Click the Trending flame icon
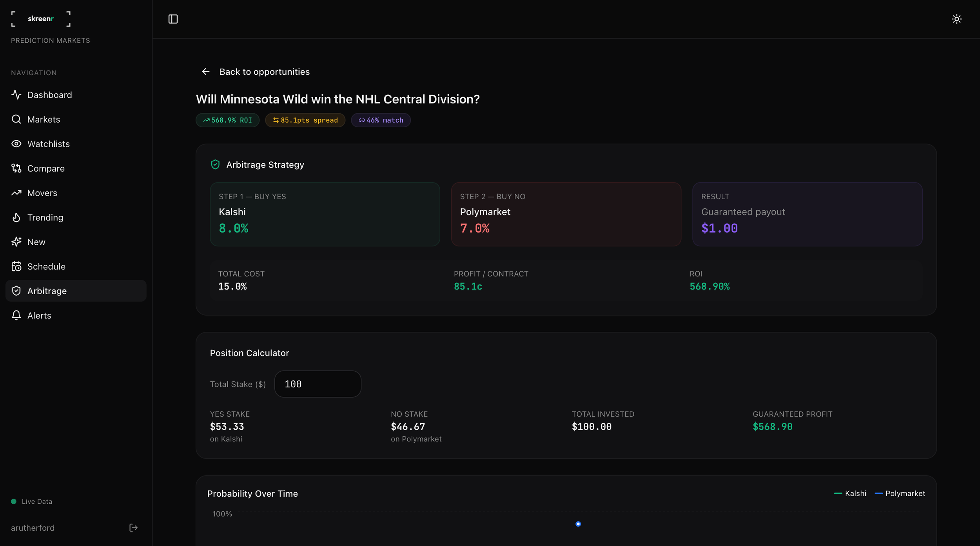The height and width of the screenshot is (546, 980). (16, 217)
